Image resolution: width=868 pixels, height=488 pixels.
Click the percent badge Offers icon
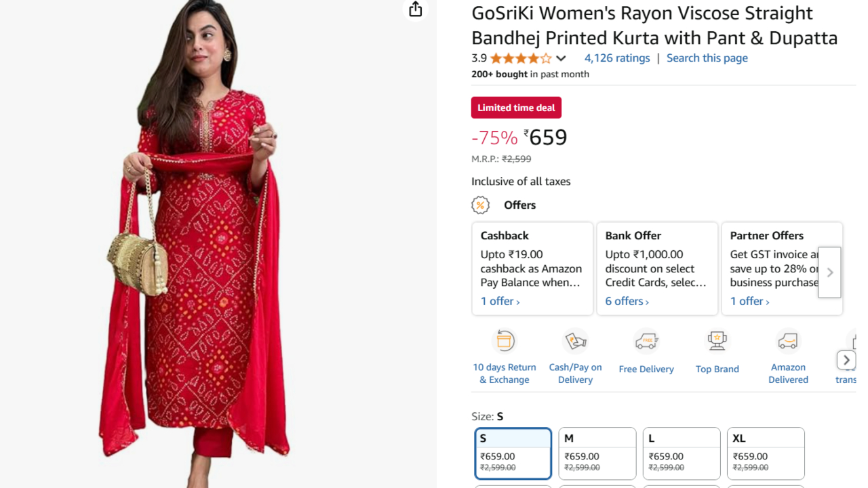click(480, 205)
